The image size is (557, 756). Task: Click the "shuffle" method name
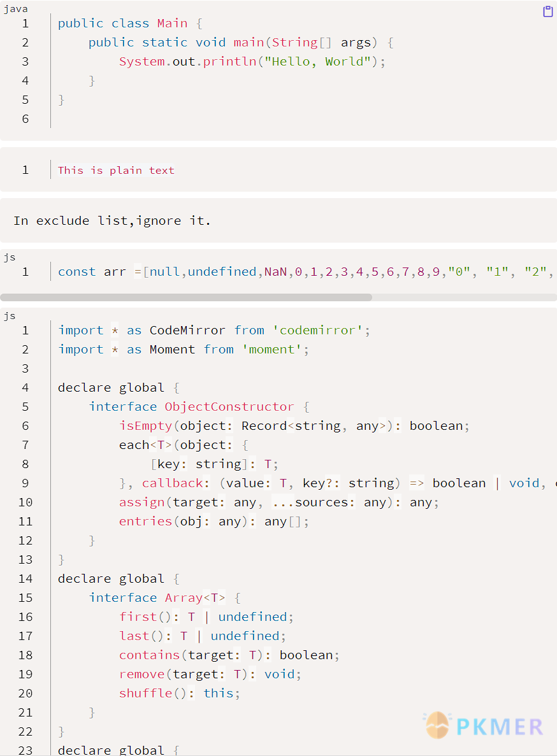[x=145, y=693]
